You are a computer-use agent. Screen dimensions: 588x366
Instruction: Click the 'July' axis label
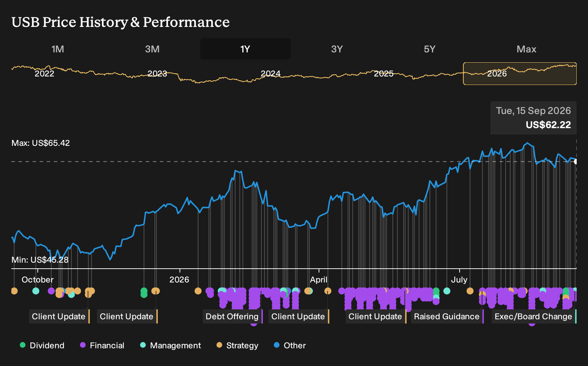coord(459,280)
